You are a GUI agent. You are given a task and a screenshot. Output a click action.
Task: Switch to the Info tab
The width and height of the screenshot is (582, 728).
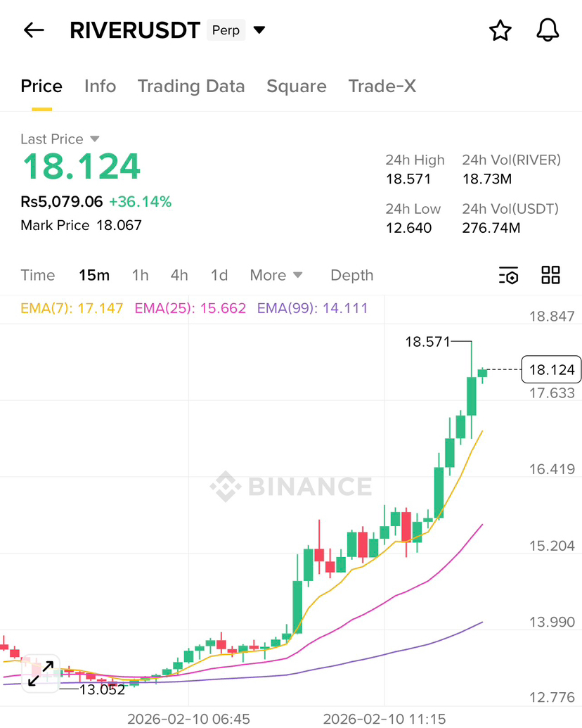(x=100, y=87)
